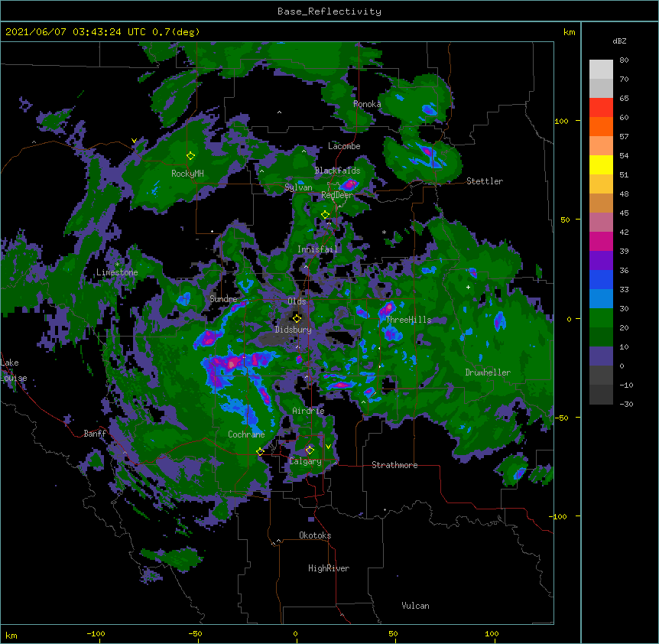Click the yellow marker near RockyMH

pyautogui.click(x=190, y=155)
